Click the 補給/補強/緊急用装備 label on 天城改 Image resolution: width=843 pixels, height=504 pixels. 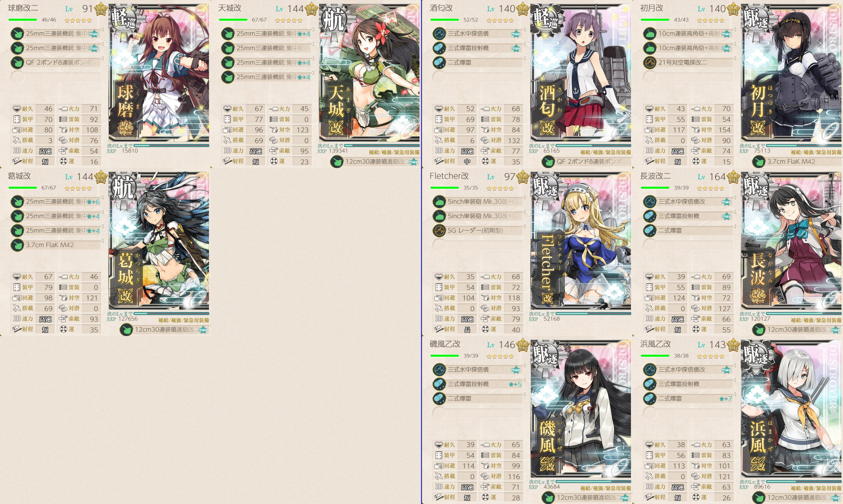click(394, 152)
